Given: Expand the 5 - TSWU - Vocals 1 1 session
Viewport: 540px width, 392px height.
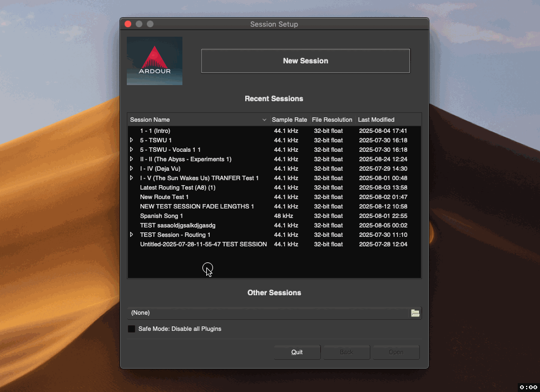Looking at the screenshot, I should (132, 150).
